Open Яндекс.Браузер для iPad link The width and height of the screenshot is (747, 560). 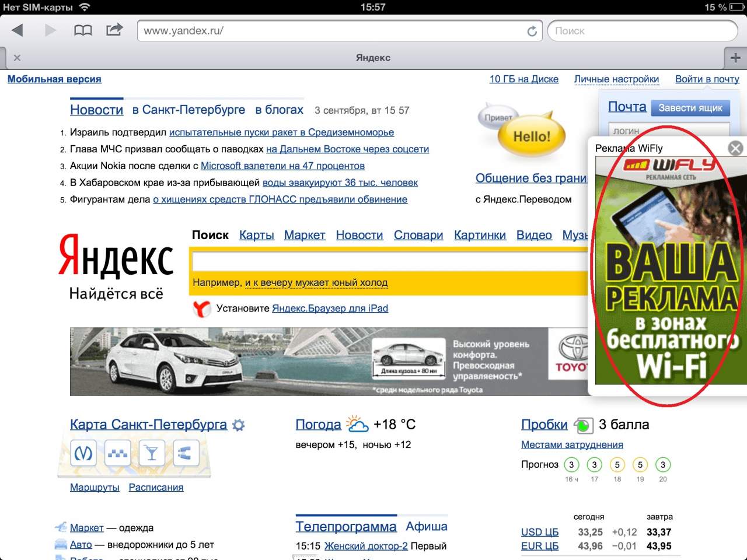point(330,309)
